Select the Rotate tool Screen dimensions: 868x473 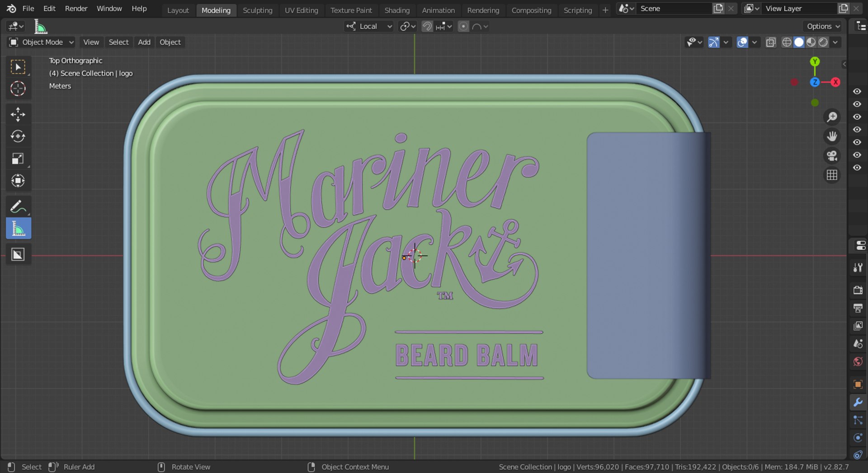point(18,136)
